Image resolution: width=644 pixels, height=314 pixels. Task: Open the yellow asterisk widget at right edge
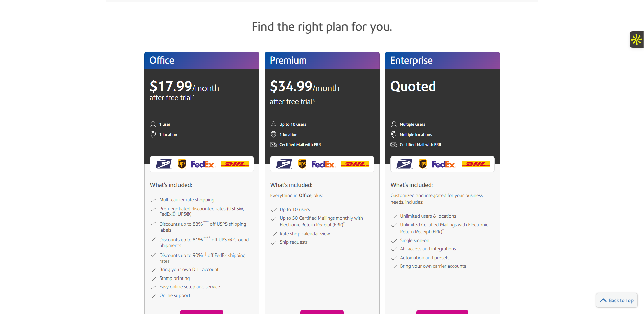click(x=637, y=40)
